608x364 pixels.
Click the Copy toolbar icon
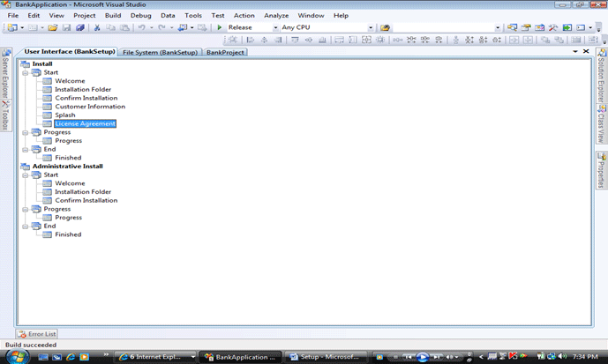pyautogui.click(x=111, y=27)
